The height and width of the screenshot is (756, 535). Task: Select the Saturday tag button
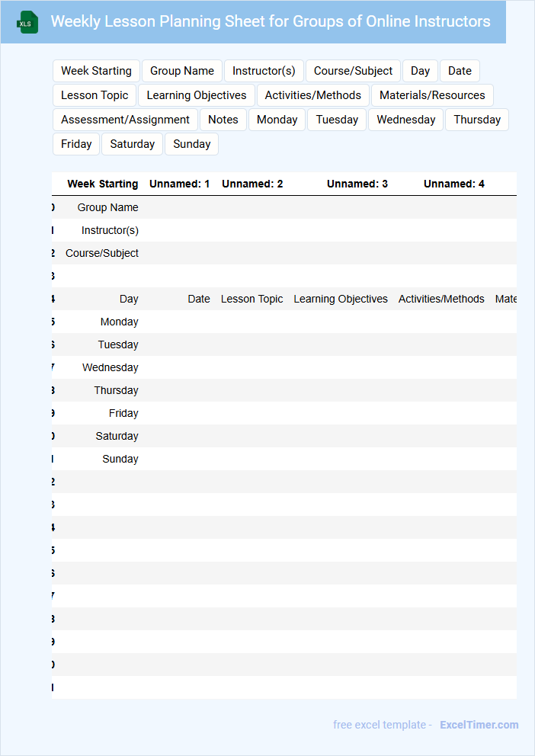pyautogui.click(x=133, y=144)
